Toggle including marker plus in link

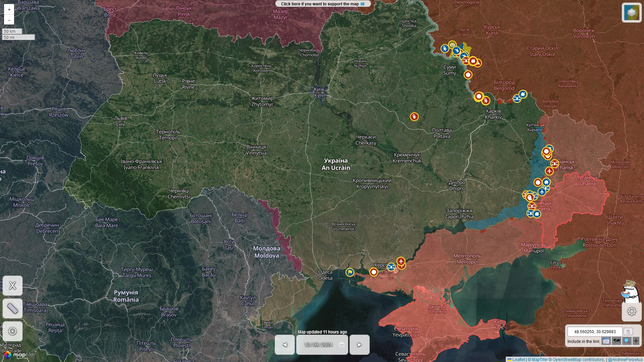click(x=636, y=341)
